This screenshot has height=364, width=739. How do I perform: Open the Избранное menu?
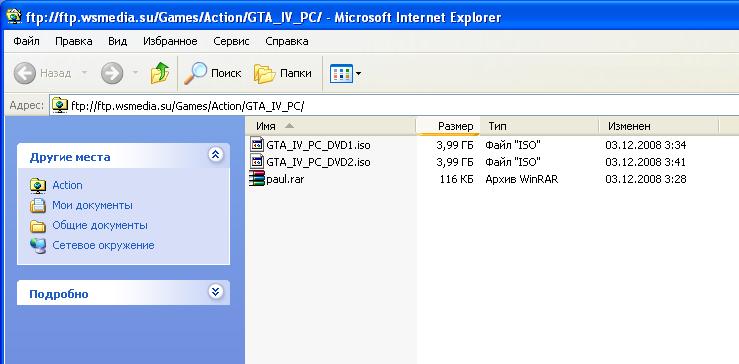click(x=170, y=41)
